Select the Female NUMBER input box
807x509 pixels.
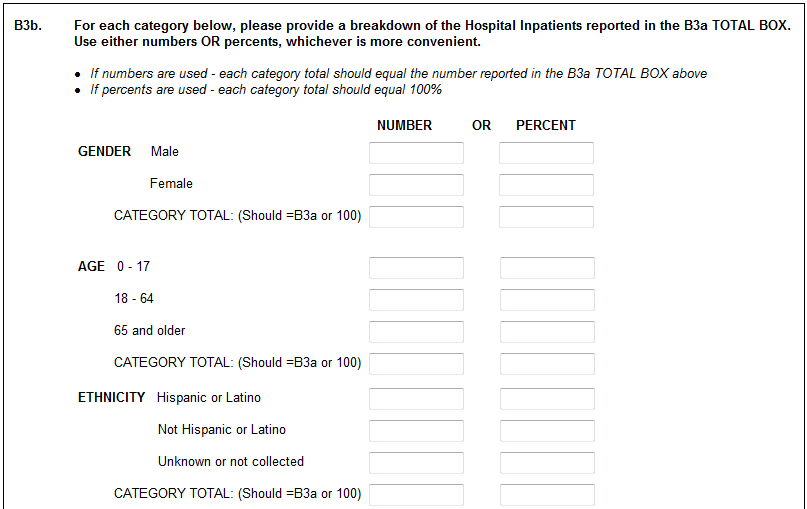(416, 185)
